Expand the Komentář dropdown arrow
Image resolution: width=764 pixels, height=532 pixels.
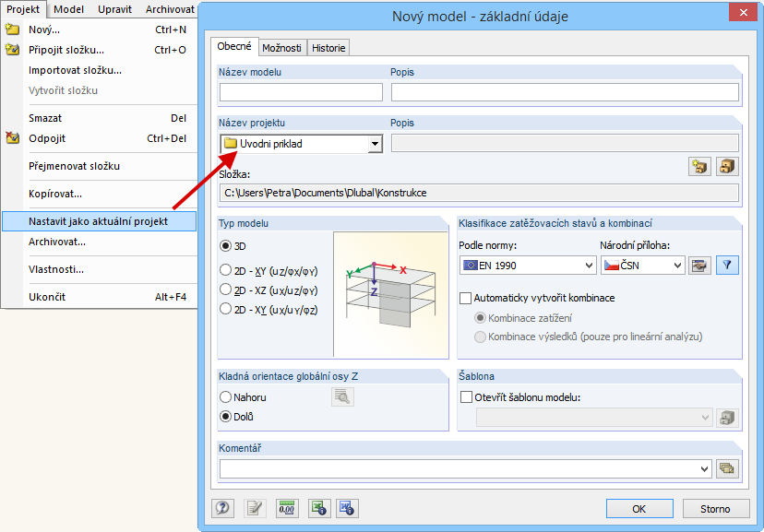[704, 468]
